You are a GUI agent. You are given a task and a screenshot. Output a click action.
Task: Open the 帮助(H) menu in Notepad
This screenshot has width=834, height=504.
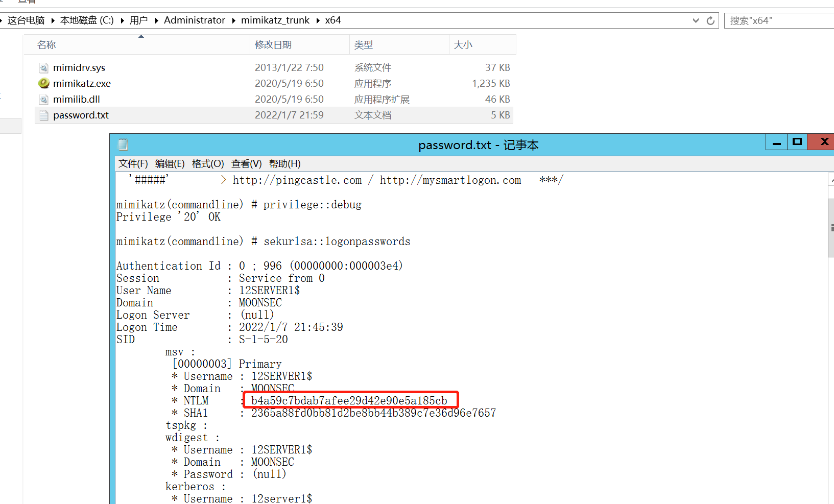(284, 163)
